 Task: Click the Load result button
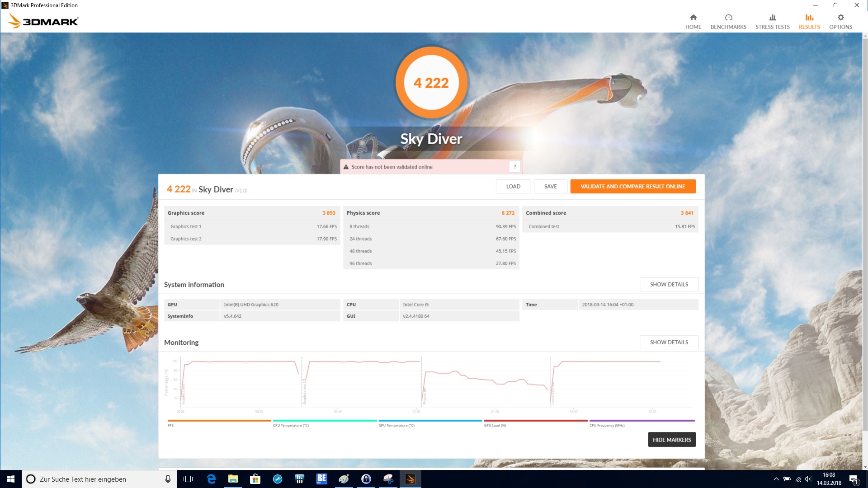(513, 186)
